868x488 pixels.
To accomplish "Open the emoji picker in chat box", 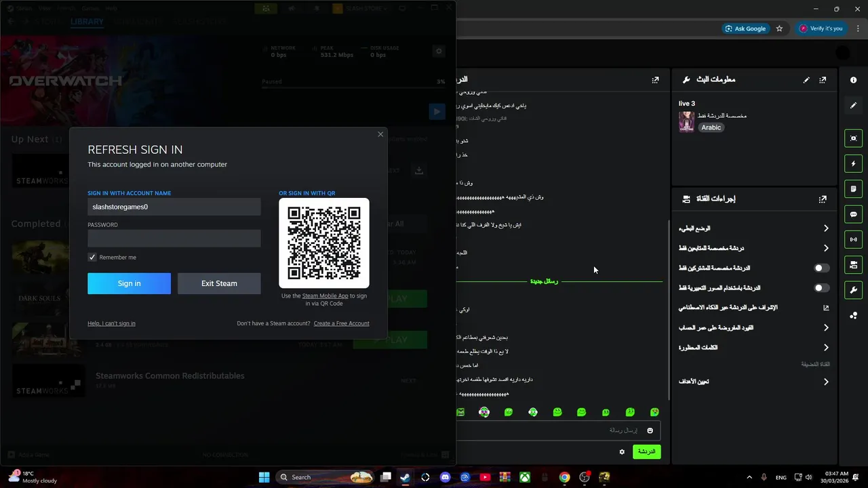I will (x=650, y=430).
